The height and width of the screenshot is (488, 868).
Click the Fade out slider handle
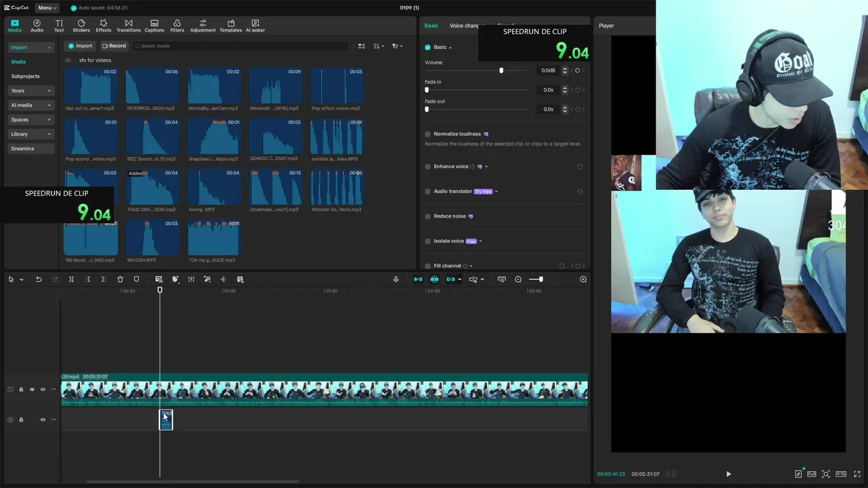427,109
